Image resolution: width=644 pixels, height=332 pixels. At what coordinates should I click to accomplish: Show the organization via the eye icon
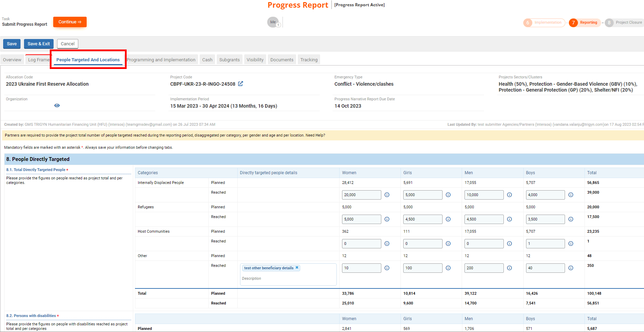(x=57, y=106)
